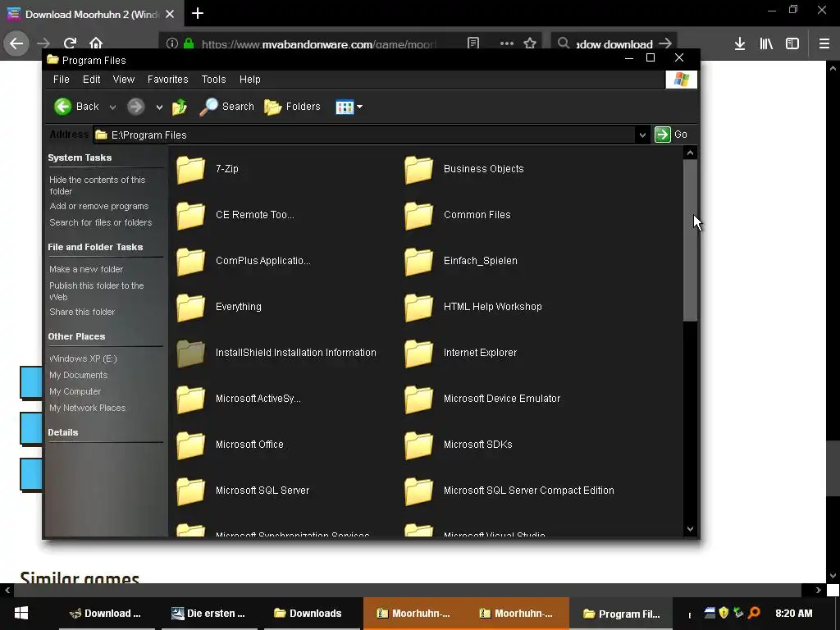Click Firefox reload page icon
The width and height of the screenshot is (840, 630).
coord(70,43)
